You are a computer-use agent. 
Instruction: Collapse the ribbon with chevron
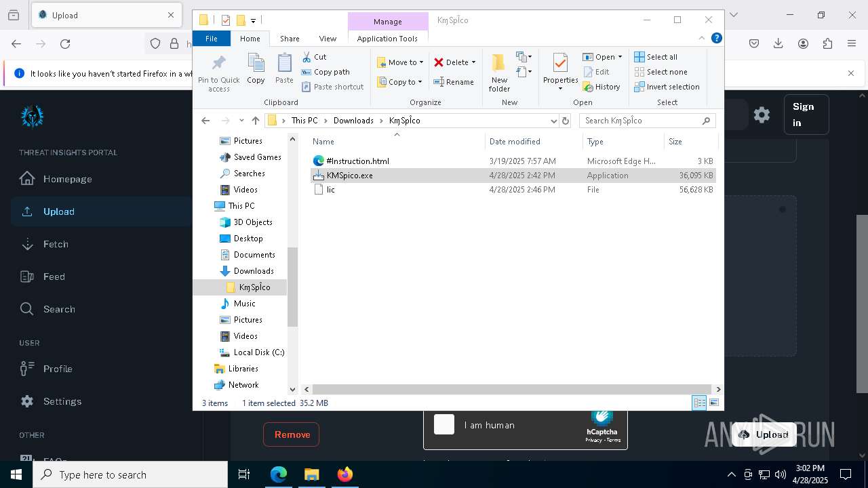pyautogui.click(x=702, y=38)
